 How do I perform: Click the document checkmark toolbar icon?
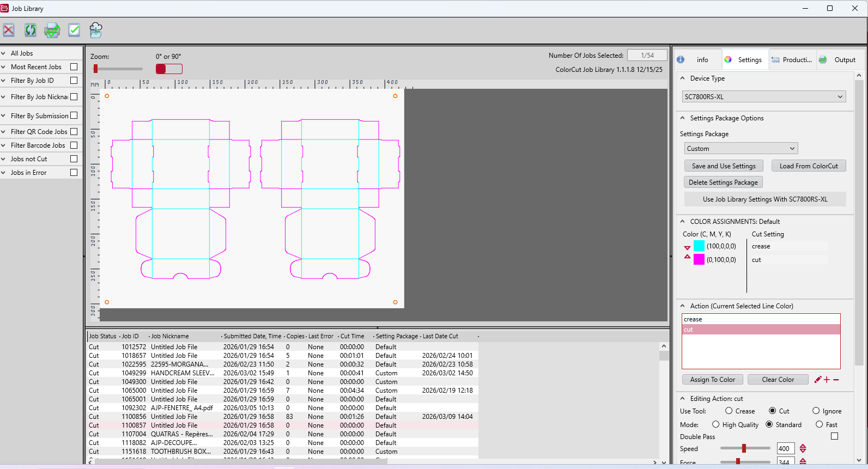[x=74, y=30]
